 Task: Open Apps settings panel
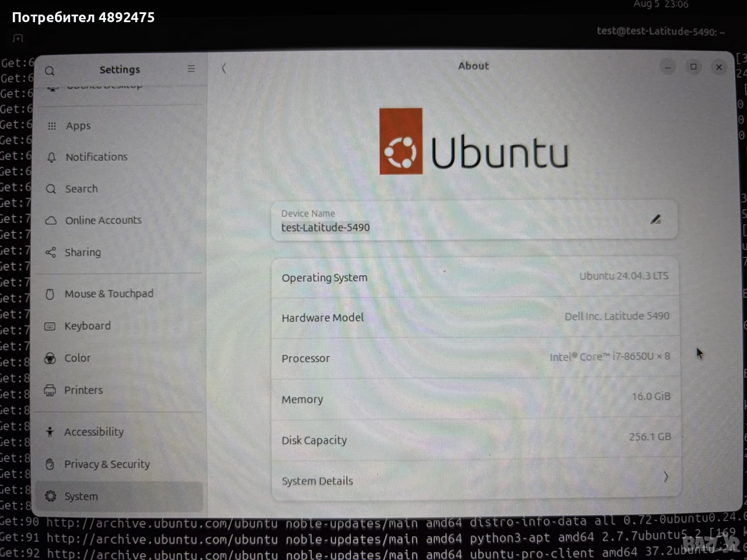[119, 126]
